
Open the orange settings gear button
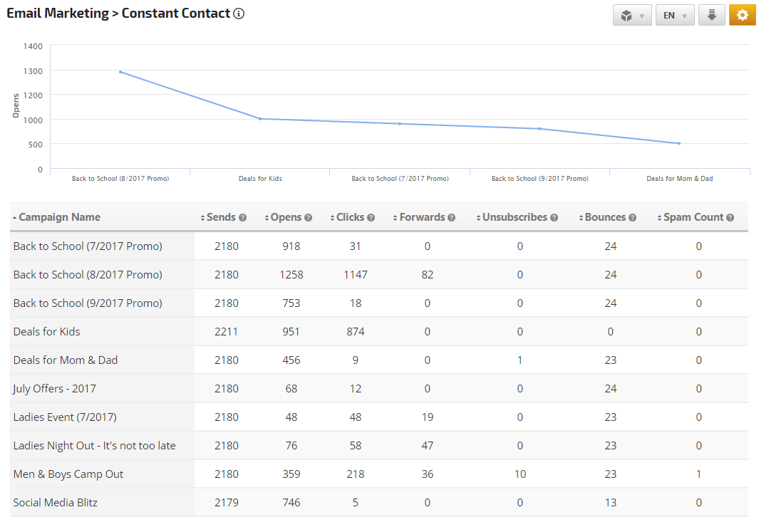pos(742,15)
